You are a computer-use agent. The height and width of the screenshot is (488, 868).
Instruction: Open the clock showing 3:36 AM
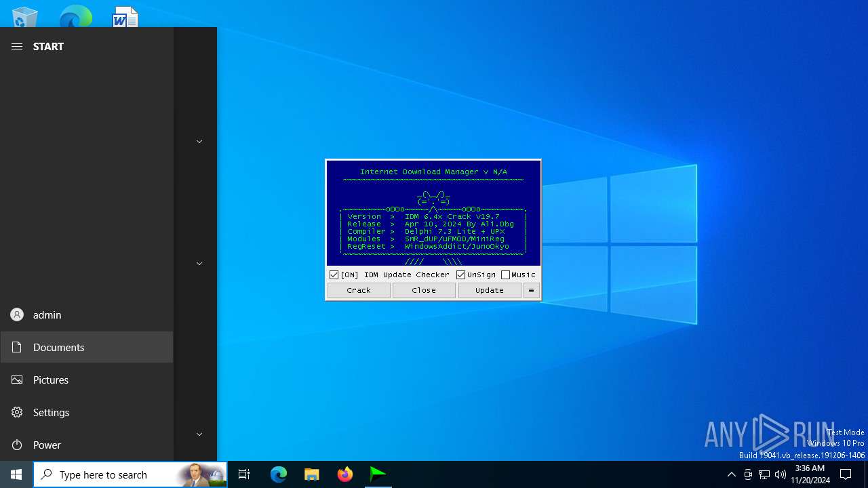(810, 474)
